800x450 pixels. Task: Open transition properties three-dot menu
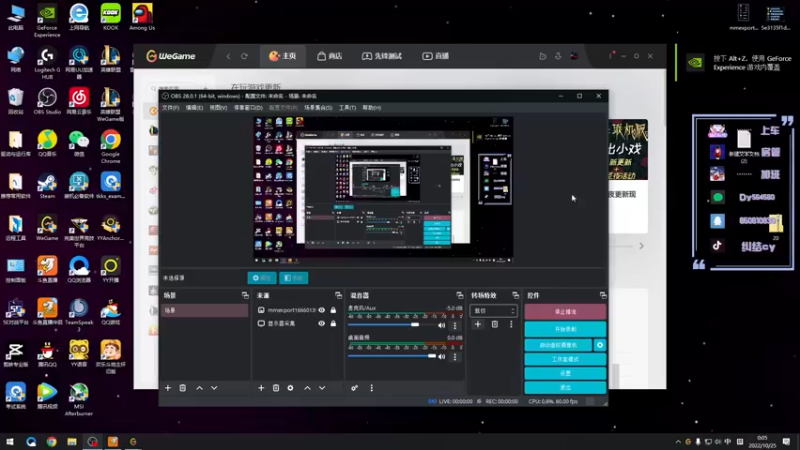(511, 324)
